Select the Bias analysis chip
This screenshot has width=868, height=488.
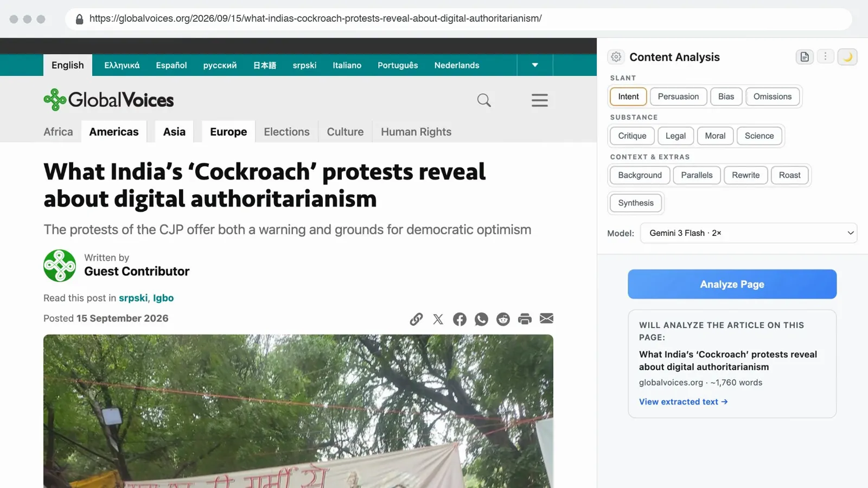726,97
